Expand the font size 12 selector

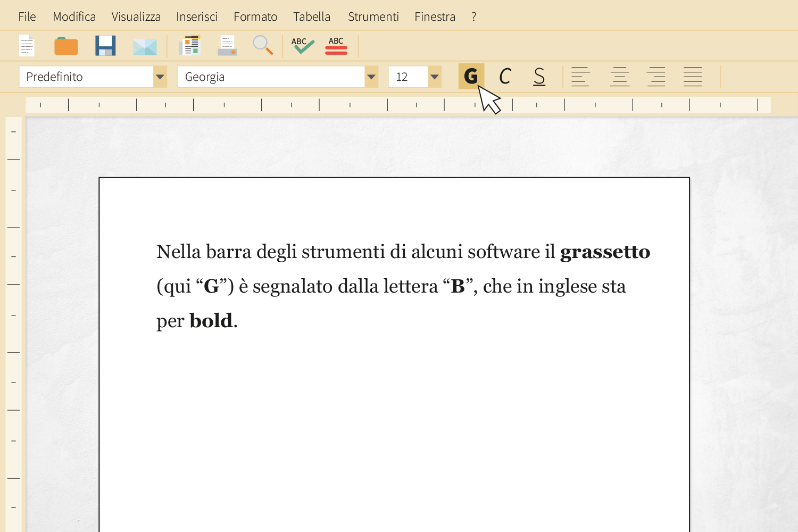click(434, 77)
